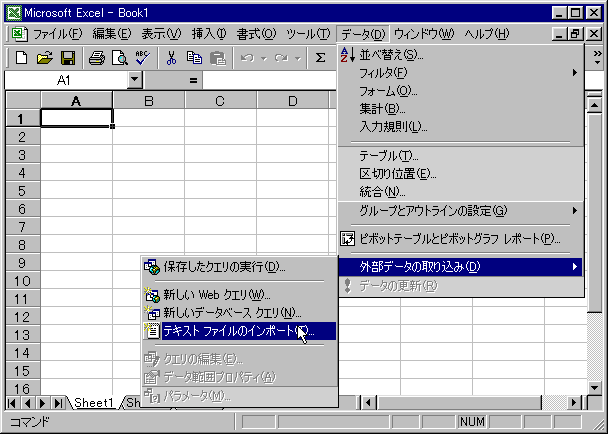Choose テーブル(T)... menu entry

[461, 156]
